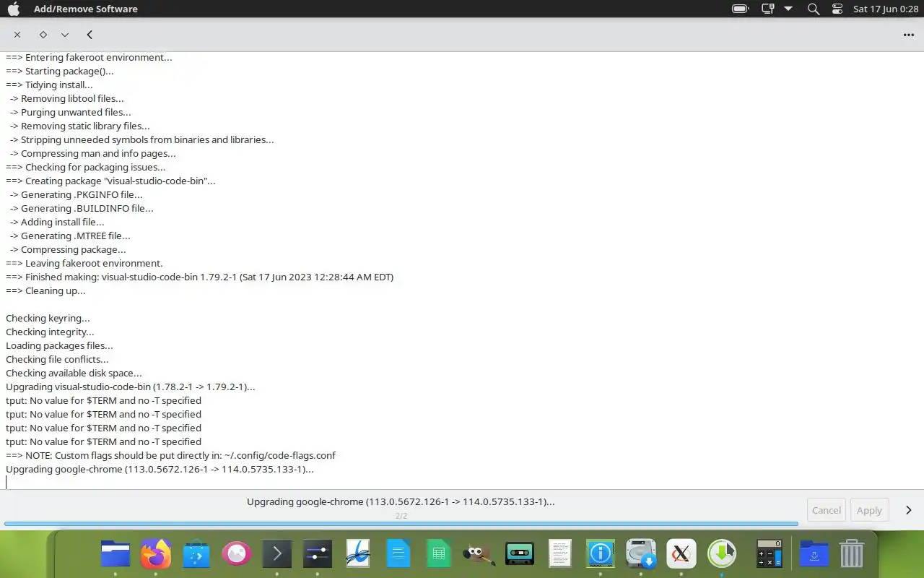Open the control center toggles icon

(837, 9)
